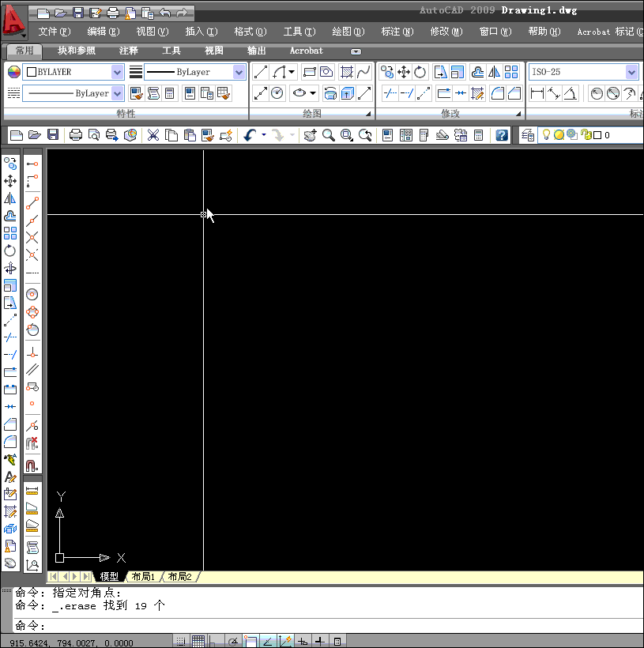This screenshot has width=644, height=648.
Task: Open the 绘图(D) menu
Action: click(x=348, y=32)
